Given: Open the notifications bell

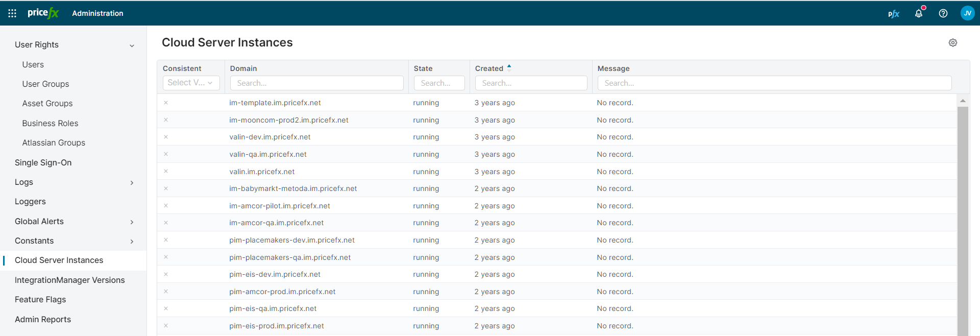Looking at the screenshot, I should coord(919,13).
